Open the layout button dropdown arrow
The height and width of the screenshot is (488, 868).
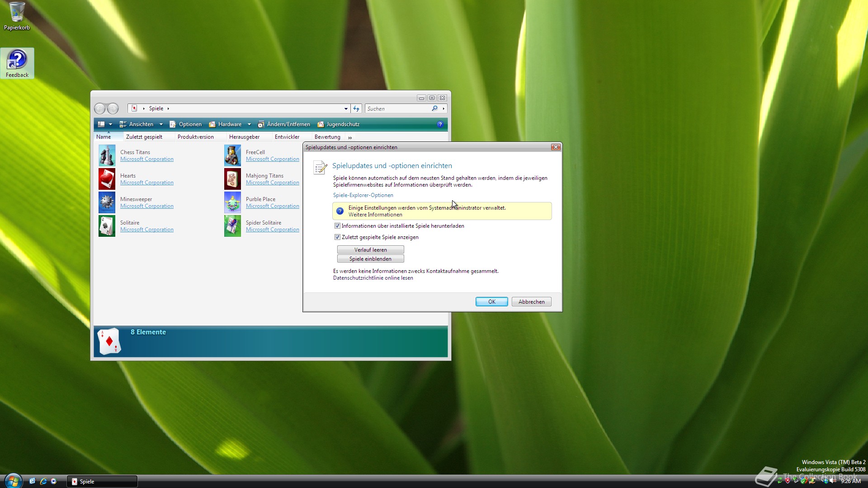pos(110,124)
